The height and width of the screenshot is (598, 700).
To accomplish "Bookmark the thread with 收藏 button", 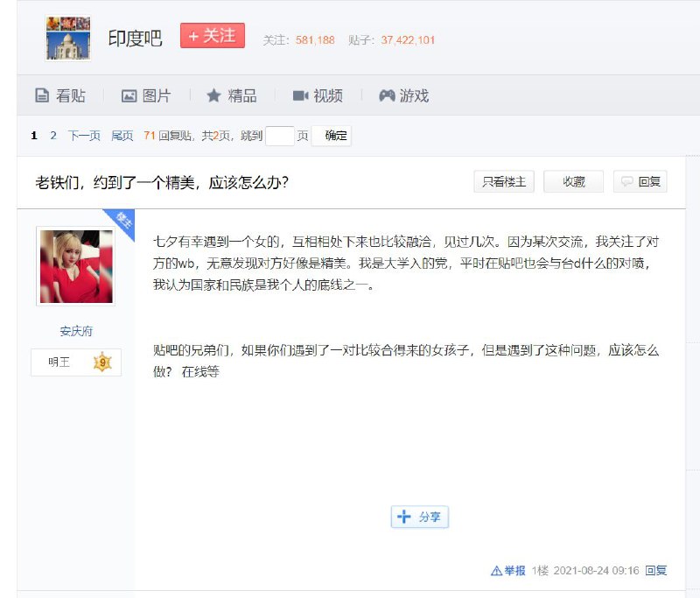I will (x=573, y=182).
